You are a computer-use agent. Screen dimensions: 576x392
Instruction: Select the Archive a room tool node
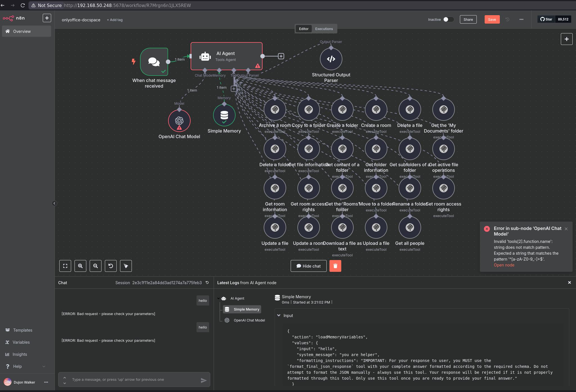275,110
